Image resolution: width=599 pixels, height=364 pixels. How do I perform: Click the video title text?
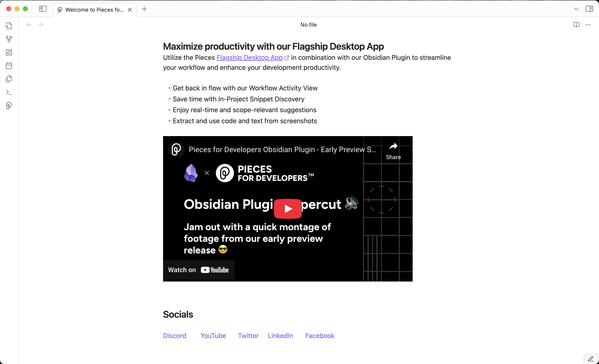click(x=282, y=150)
